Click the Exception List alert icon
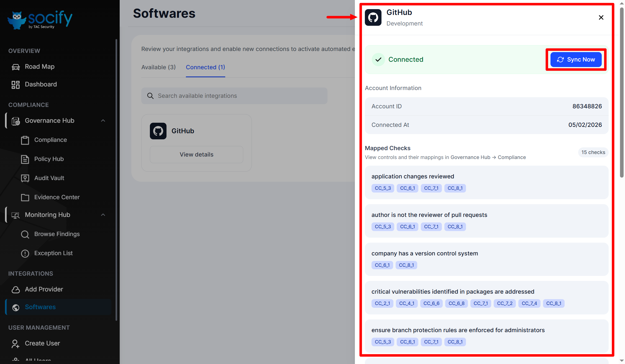Viewport: 625px width, 364px height. pyautogui.click(x=25, y=253)
